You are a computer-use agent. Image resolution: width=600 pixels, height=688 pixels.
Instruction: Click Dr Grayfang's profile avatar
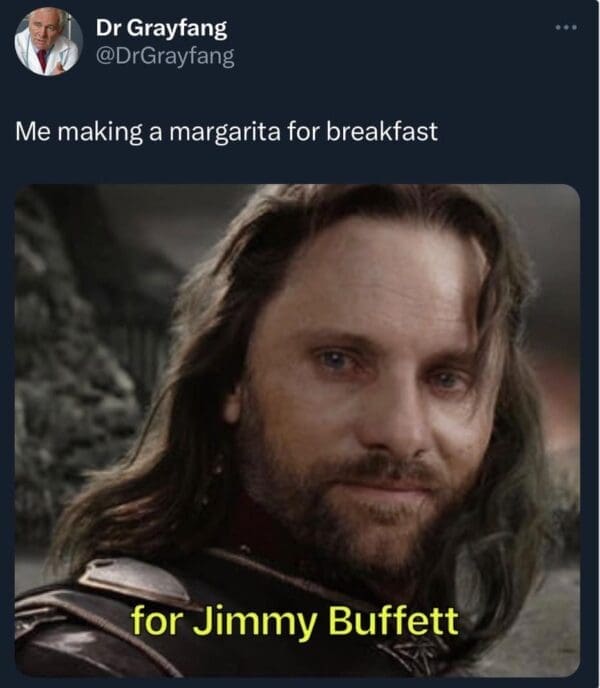(48, 42)
